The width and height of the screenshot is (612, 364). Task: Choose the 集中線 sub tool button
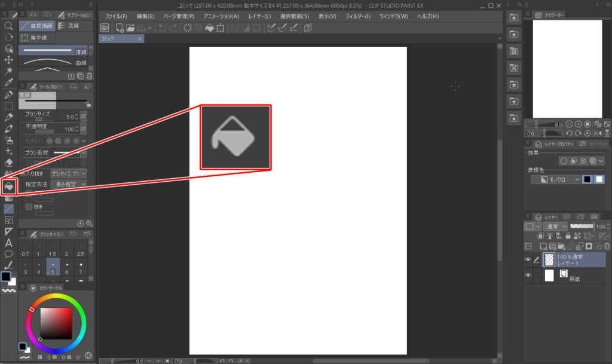pos(37,38)
